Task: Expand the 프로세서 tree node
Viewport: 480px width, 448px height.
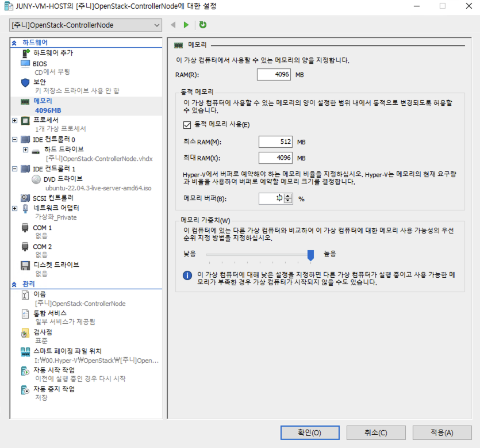Action: (14, 121)
